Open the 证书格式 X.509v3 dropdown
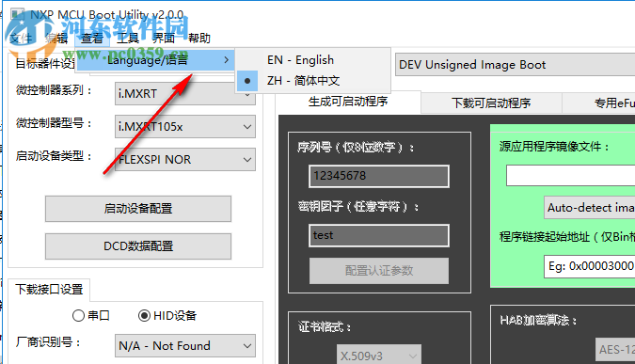 pos(379,356)
